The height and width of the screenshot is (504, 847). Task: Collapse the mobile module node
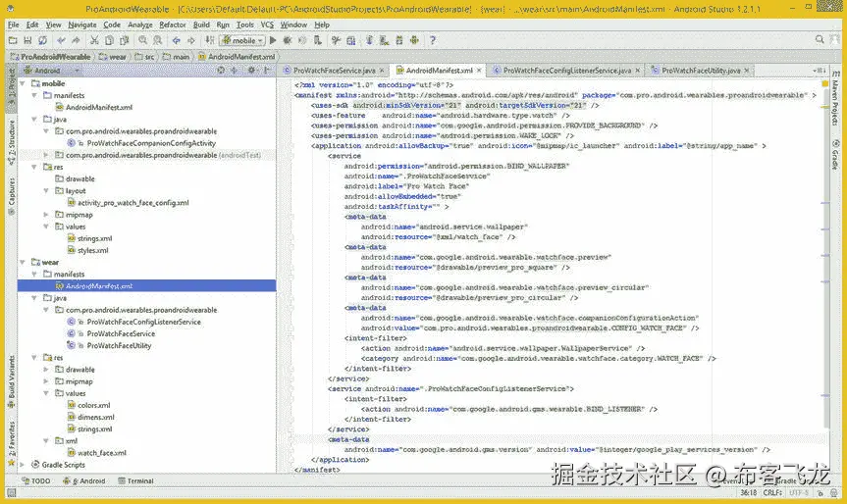pos(23,83)
